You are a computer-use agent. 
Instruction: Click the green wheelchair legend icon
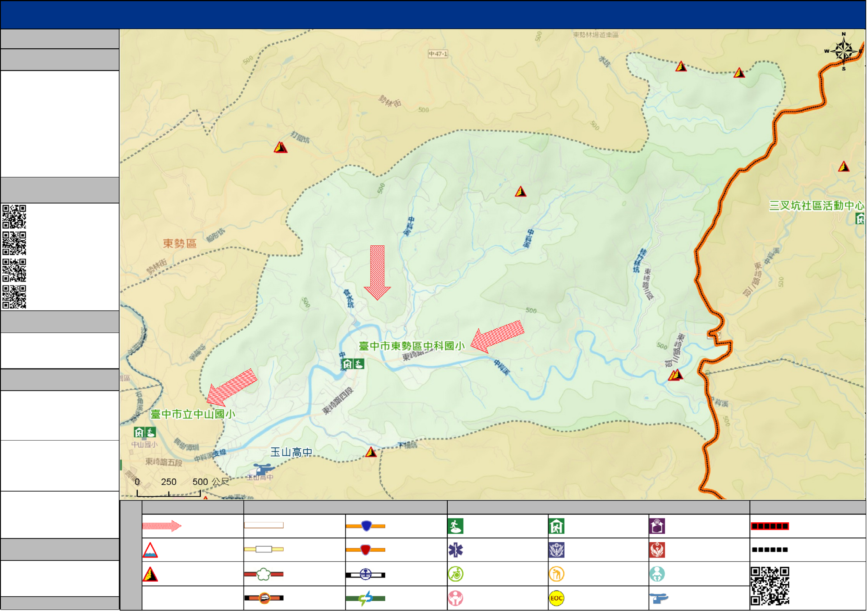[456, 575]
